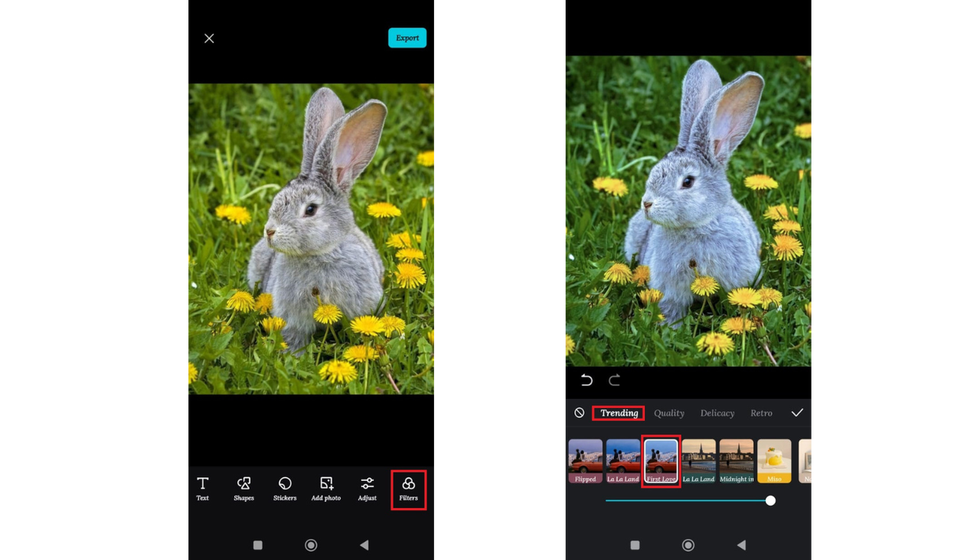Select the Text tool
The height and width of the screenshot is (560, 980).
[202, 489]
